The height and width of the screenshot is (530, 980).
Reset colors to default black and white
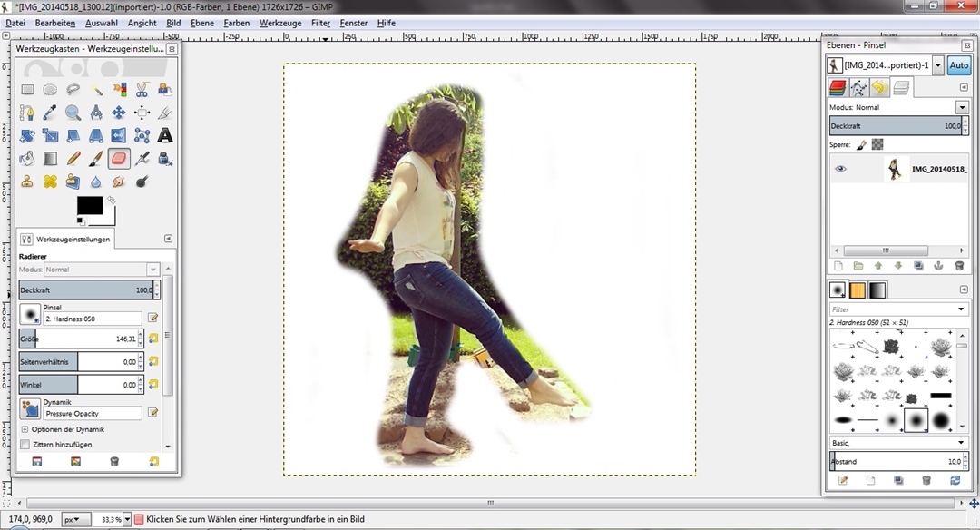click(80, 221)
